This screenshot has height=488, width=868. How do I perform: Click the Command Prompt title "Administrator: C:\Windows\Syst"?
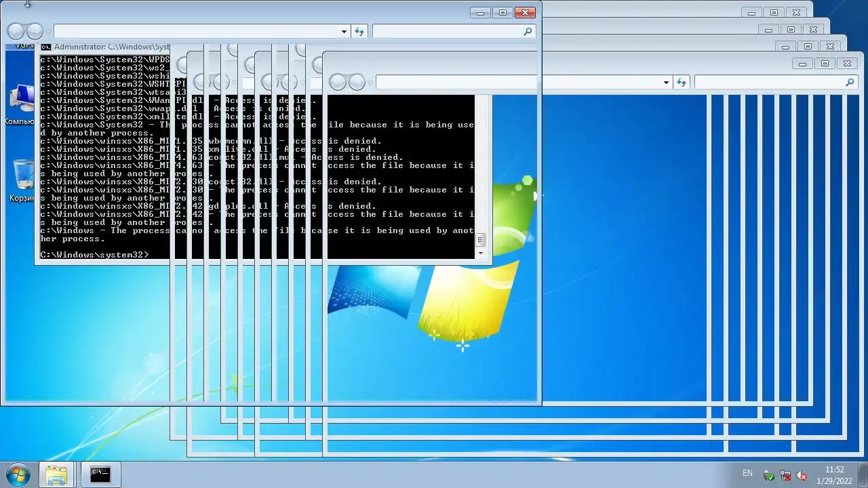pyautogui.click(x=112, y=47)
